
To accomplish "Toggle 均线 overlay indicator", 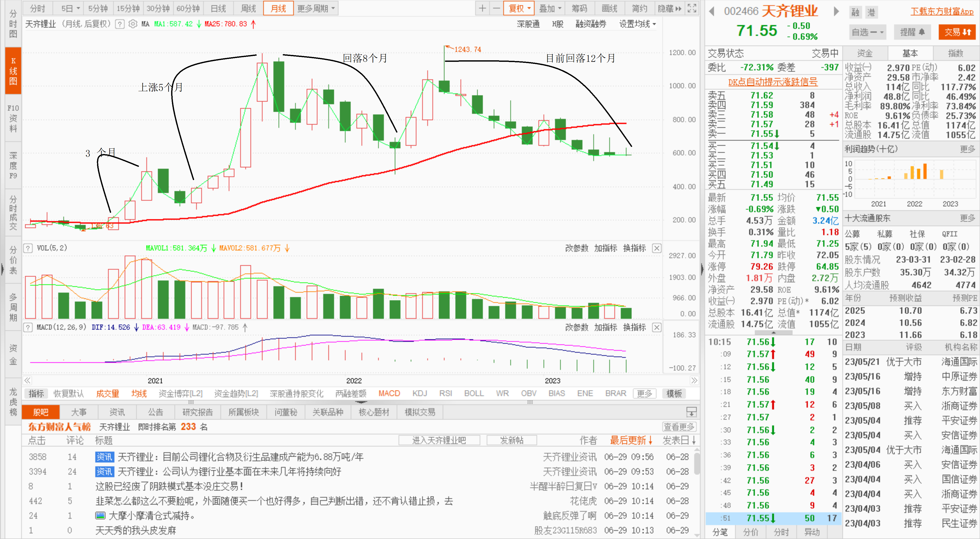I will click(139, 394).
